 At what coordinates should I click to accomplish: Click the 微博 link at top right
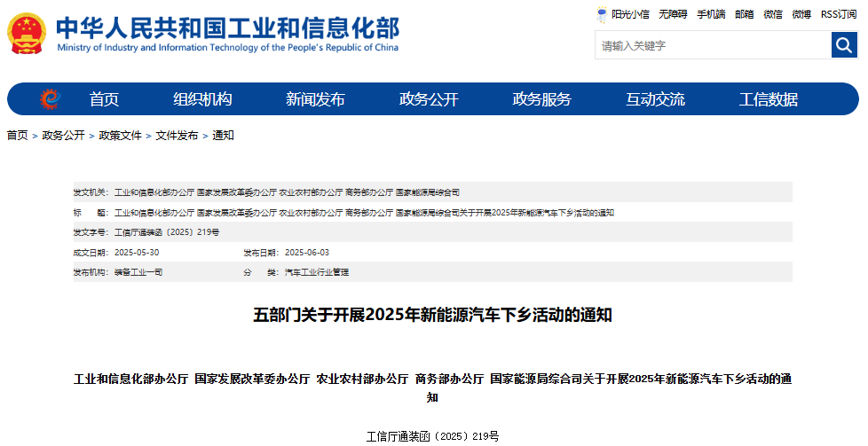801,14
